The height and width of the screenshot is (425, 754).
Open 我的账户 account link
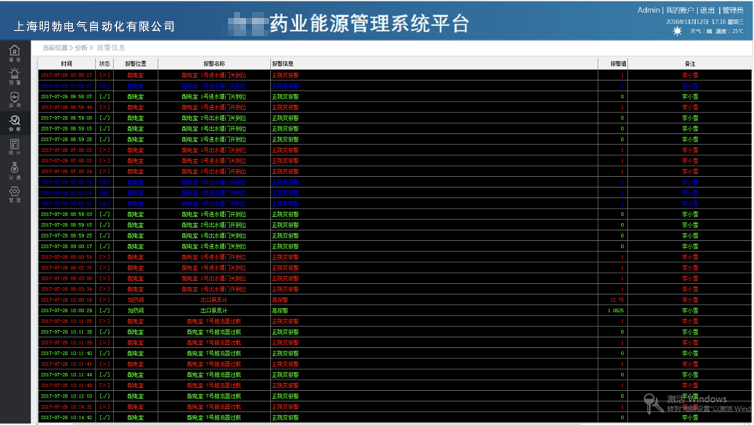(680, 10)
